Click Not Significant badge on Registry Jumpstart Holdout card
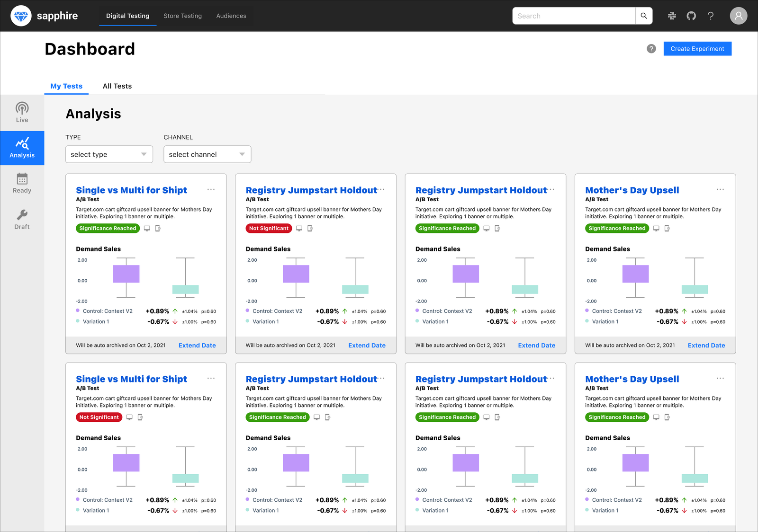Screen dimensions: 758x532 click(269, 228)
